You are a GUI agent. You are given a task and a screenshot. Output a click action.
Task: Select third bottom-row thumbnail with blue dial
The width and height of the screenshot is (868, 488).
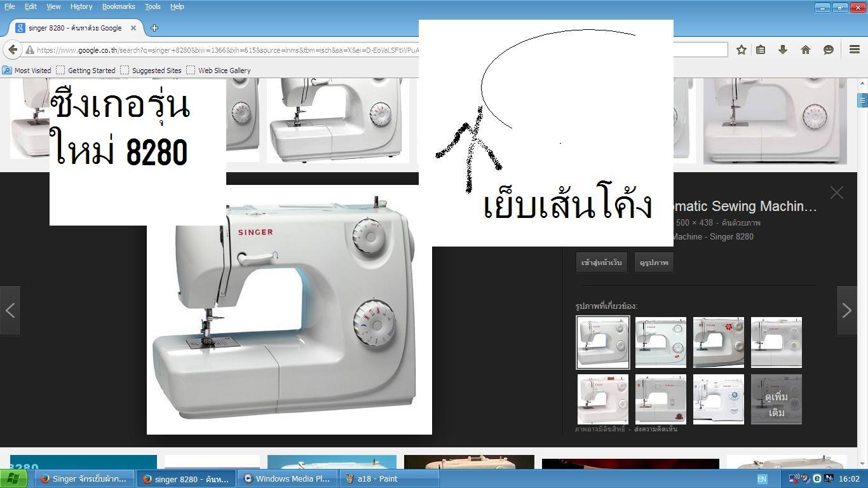click(x=719, y=399)
